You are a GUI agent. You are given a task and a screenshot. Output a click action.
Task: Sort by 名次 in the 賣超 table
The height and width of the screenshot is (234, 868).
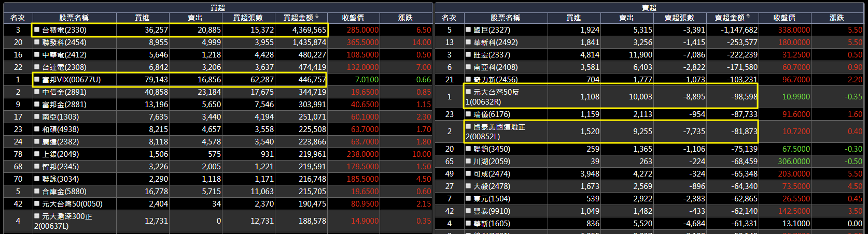tap(449, 18)
